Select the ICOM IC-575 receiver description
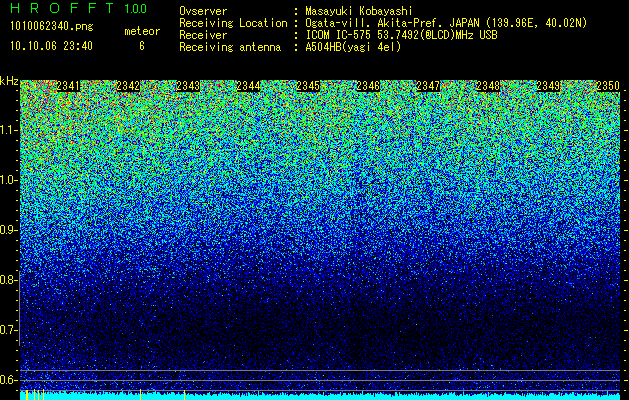The height and width of the screenshot is (400, 629). point(401,35)
